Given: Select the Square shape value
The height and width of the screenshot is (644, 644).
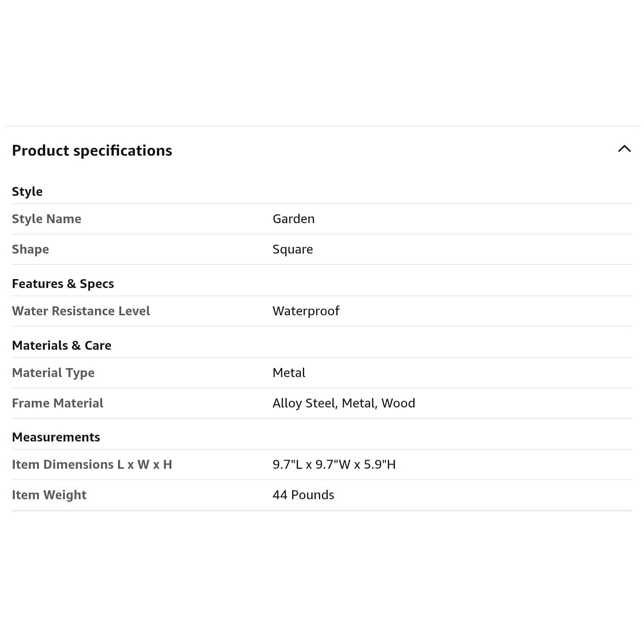Looking at the screenshot, I should click(292, 249).
